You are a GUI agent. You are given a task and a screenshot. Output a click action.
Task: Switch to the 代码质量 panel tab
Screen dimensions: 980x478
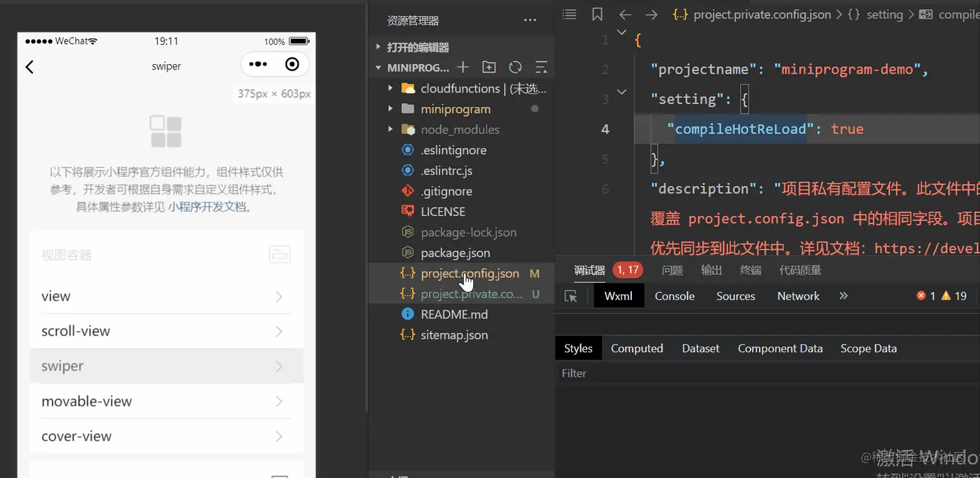coord(800,270)
